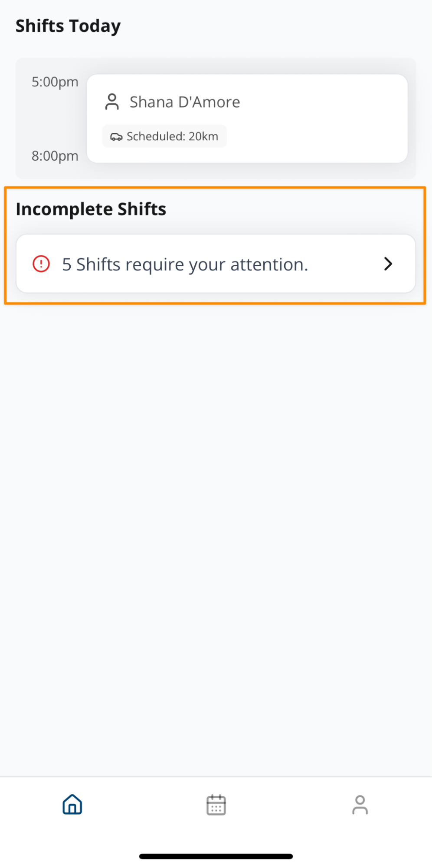Tap the "Scheduled: 20km" chip
This screenshot has height=868, width=432.
coord(164,136)
